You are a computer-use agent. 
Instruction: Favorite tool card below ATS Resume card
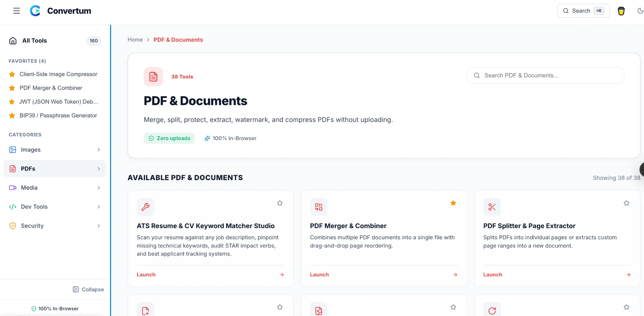pos(280,307)
